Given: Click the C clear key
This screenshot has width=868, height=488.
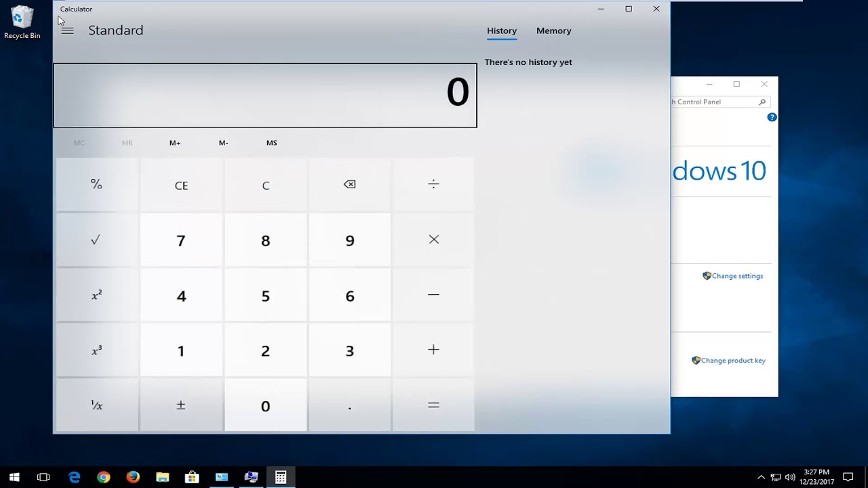Looking at the screenshot, I should point(265,184).
